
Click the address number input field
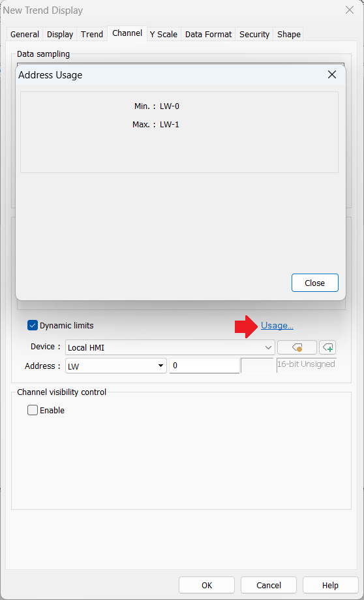pyautogui.click(x=205, y=366)
